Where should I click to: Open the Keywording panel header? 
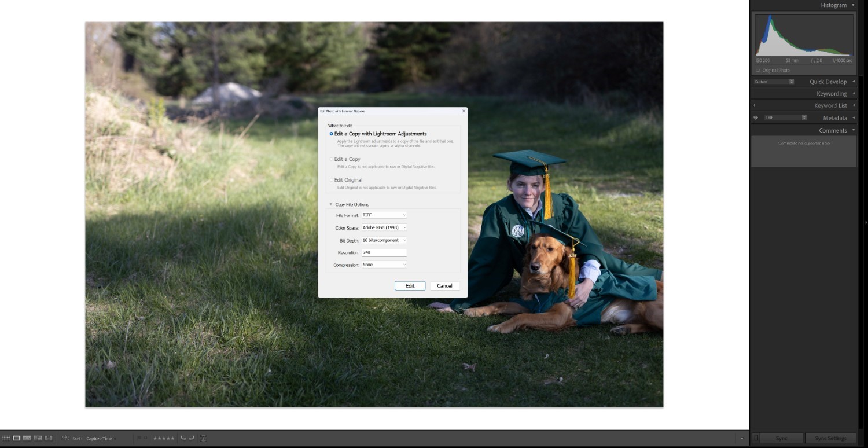(831, 93)
